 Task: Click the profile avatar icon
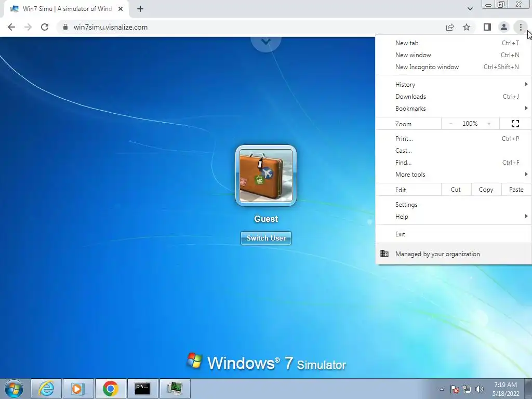point(504,27)
